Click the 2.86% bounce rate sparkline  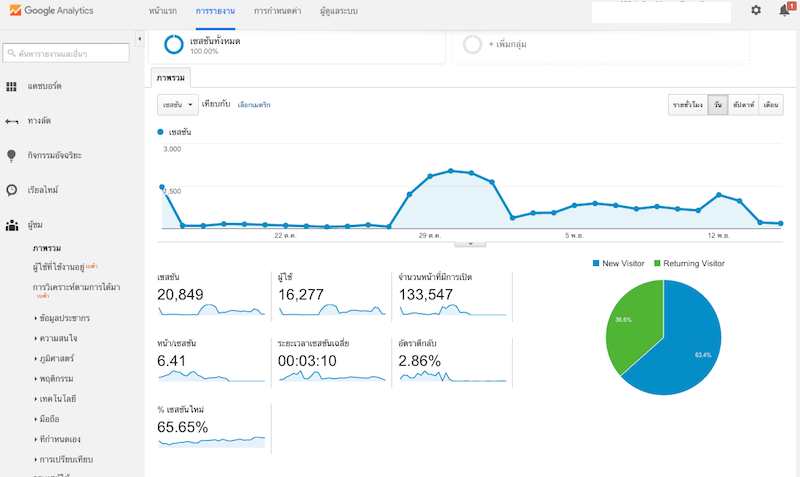453,375
